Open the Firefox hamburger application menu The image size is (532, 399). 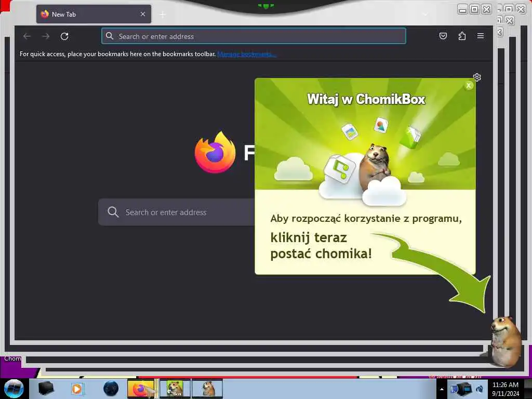(481, 36)
